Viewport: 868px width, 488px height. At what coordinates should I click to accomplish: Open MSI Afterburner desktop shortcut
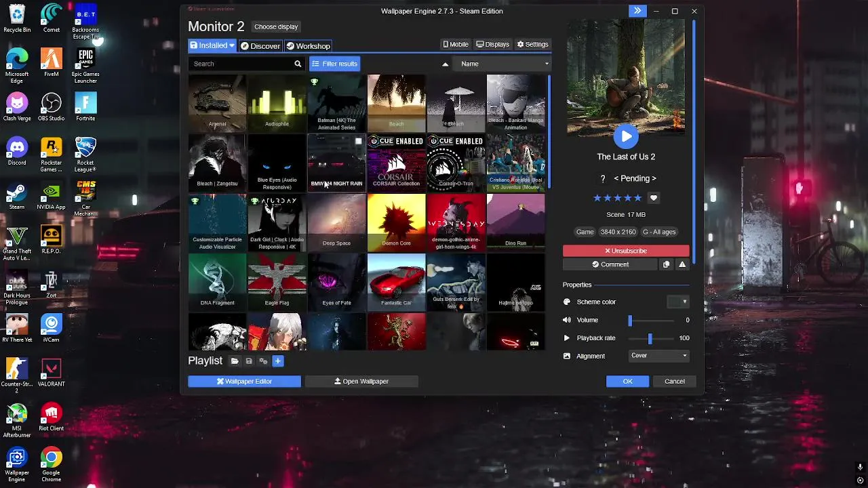[x=17, y=420]
